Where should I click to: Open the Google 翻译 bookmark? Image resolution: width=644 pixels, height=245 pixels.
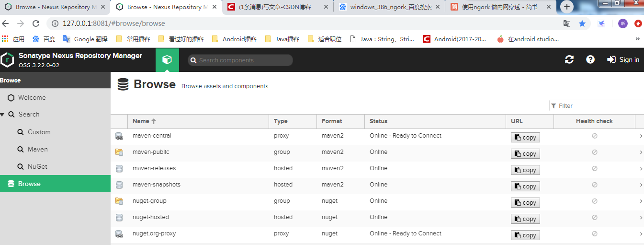pyautogui.click(x=85, y=39)
